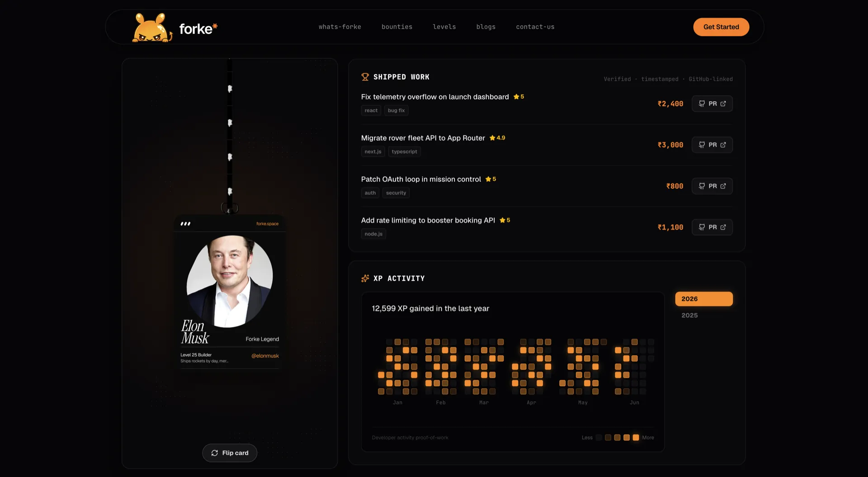Click 'Developer activity proof-of-work' caption

pos(410,438)
